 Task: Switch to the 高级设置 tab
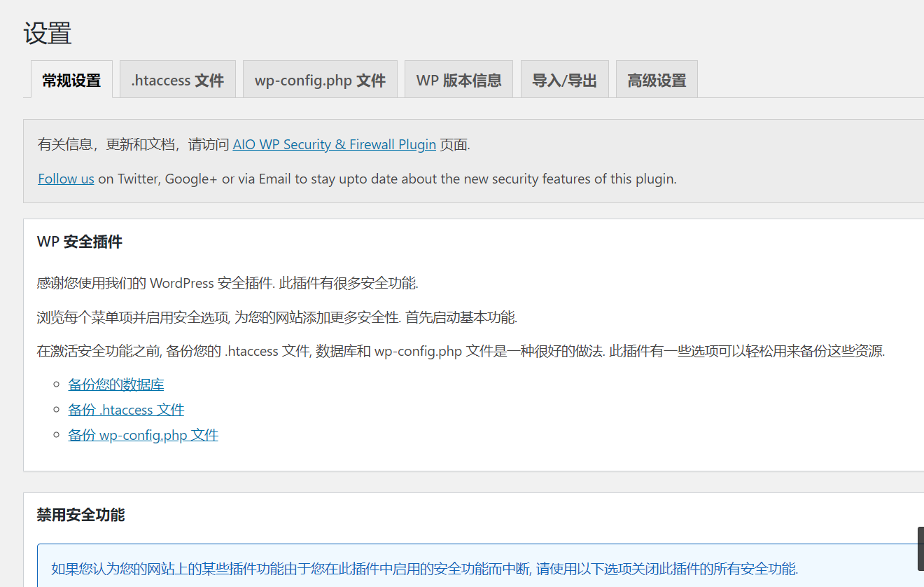click(x=656, y=80)
